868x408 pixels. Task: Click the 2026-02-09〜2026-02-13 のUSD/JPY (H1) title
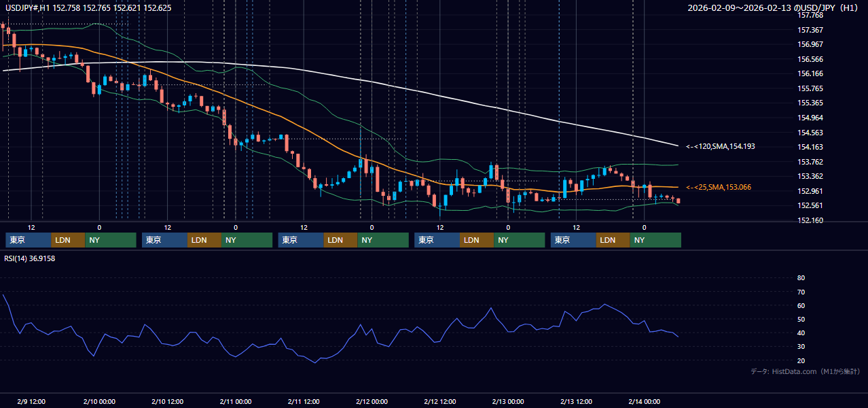(x=774, y=8)
